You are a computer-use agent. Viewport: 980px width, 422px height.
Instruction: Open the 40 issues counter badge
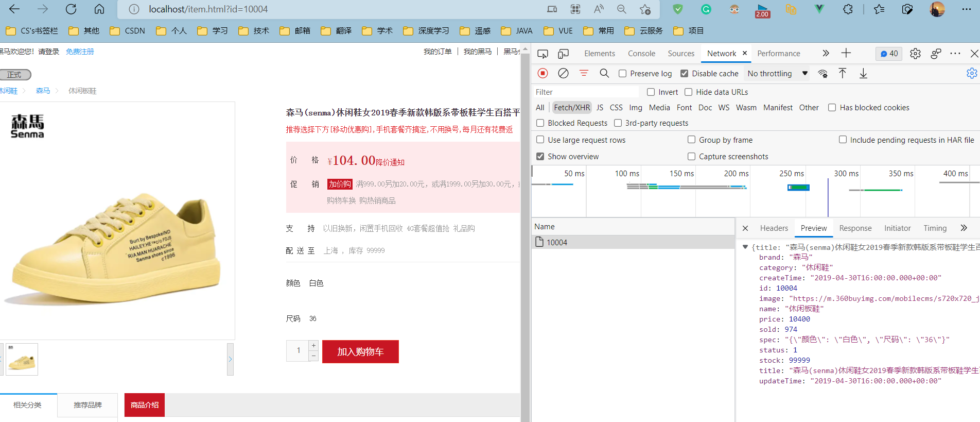889,54
